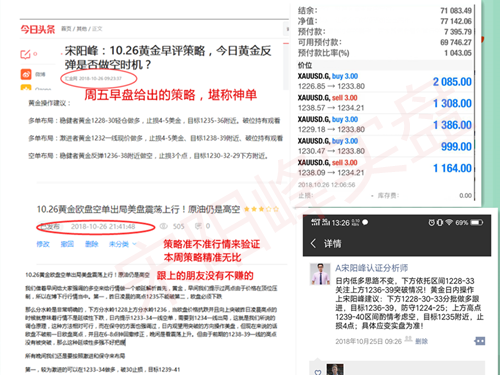
Task: Click the comment count icon beside 0
Action: [198, 226]
